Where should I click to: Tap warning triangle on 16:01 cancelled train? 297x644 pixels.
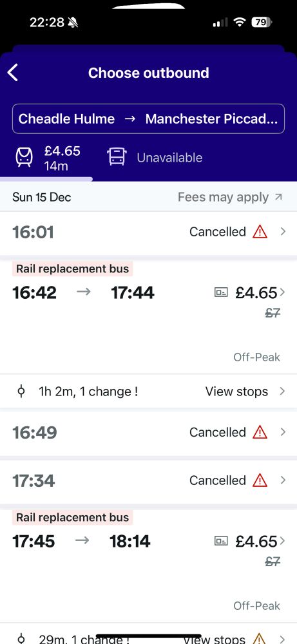pyautogui.click(x=260, y=232)
